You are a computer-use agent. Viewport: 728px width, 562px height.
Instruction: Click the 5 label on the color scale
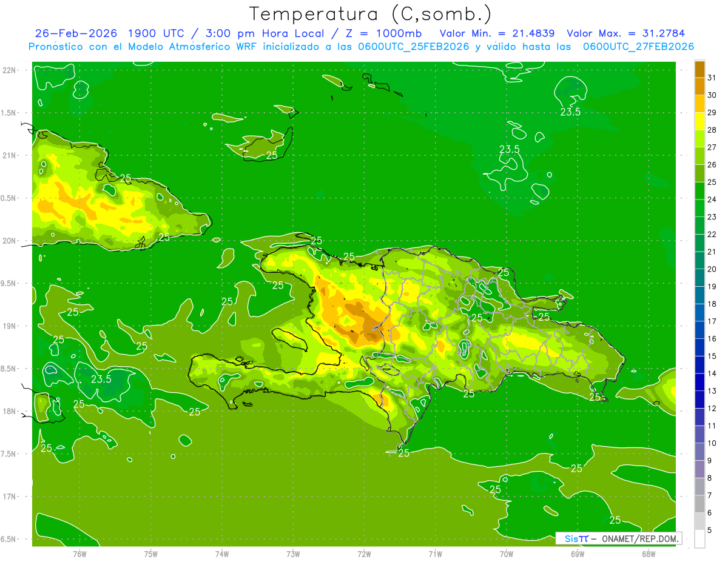(x=710, y=530)
